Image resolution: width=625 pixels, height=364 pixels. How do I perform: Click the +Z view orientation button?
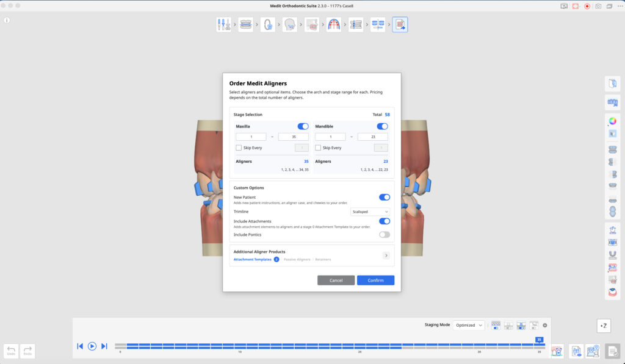(604, 326)
